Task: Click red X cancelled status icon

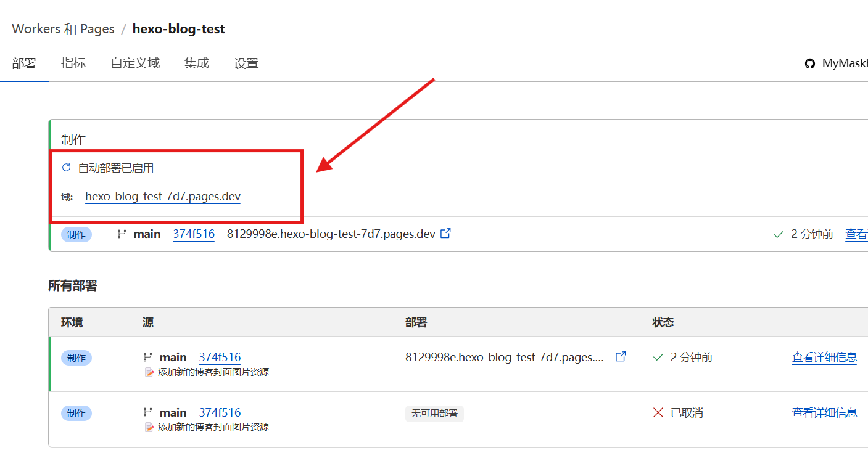Action: [x=658, y=412]
